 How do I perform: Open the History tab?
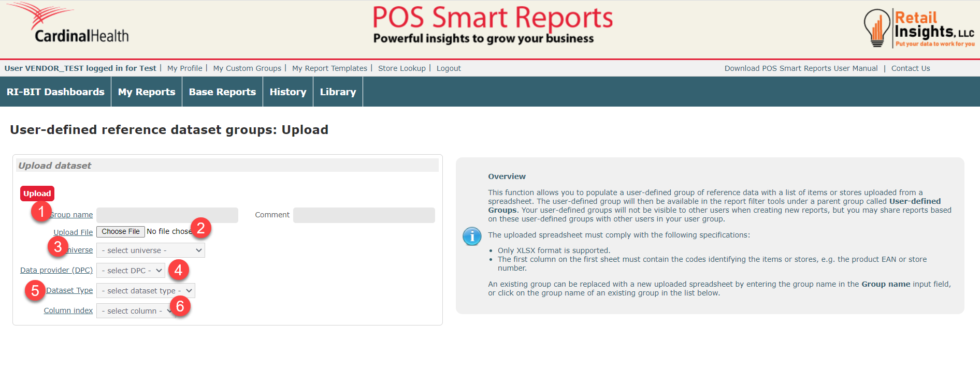point(288,92)
